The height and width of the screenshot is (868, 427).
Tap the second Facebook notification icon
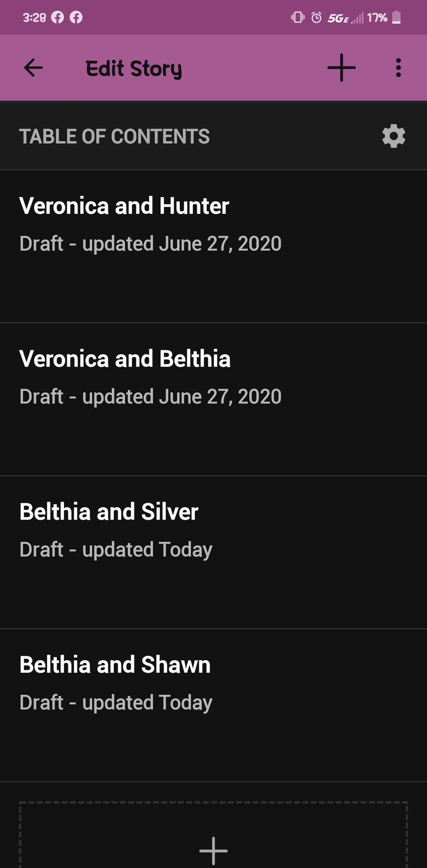point(76,17)
